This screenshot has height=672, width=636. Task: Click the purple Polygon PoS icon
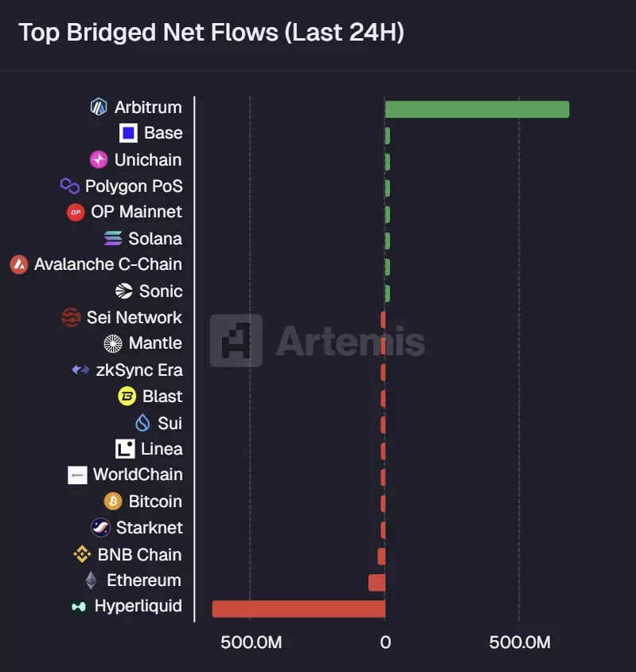pyautogui.click(x=70, y=186)
